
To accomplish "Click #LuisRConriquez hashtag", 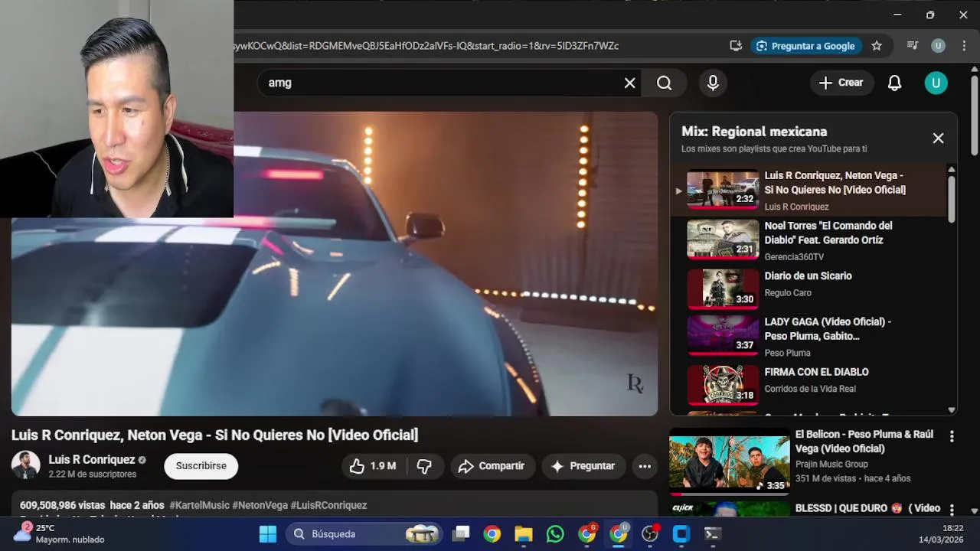I will tap(328, 505).
